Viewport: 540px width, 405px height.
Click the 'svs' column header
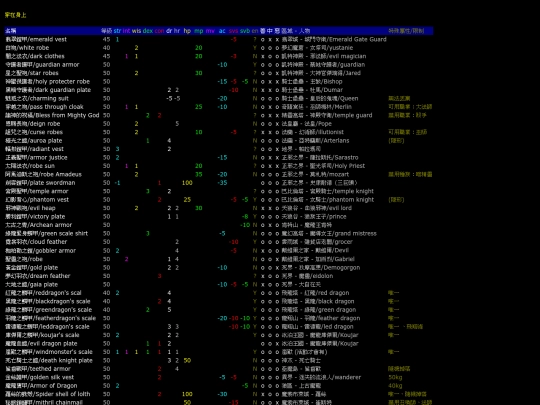(x=233, y=31)
